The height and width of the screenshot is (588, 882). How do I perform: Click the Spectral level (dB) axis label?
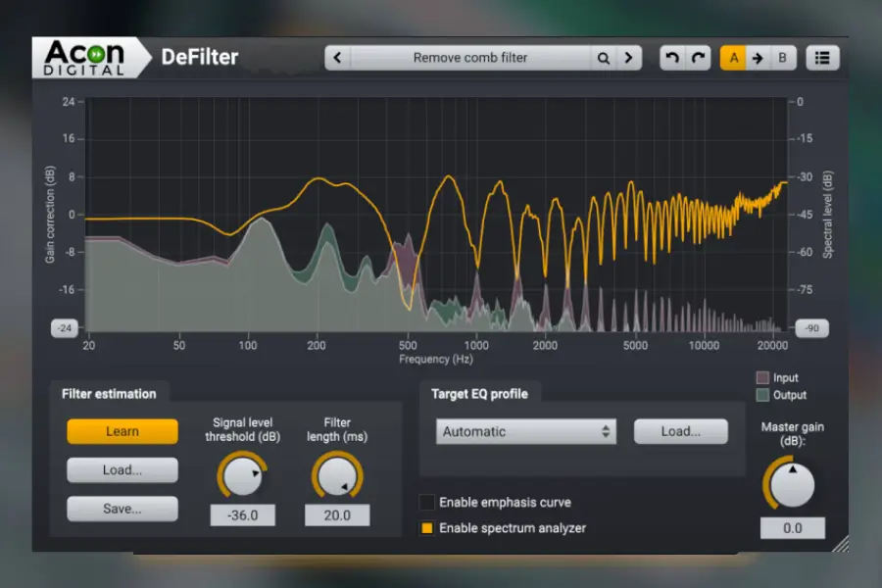(x=827, y=215)
